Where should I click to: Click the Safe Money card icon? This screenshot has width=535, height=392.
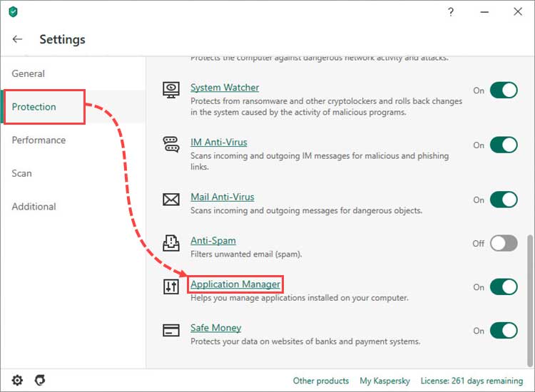[x=171, y=330]
